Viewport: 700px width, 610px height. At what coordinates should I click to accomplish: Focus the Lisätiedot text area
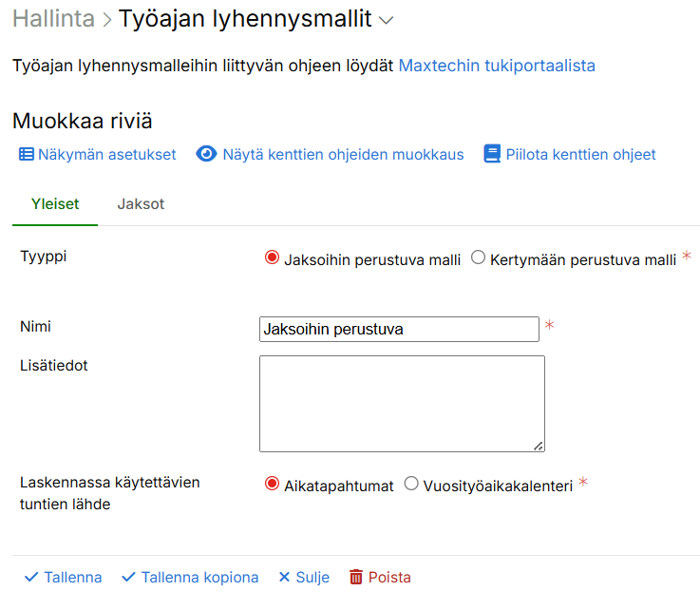point(402,404)
